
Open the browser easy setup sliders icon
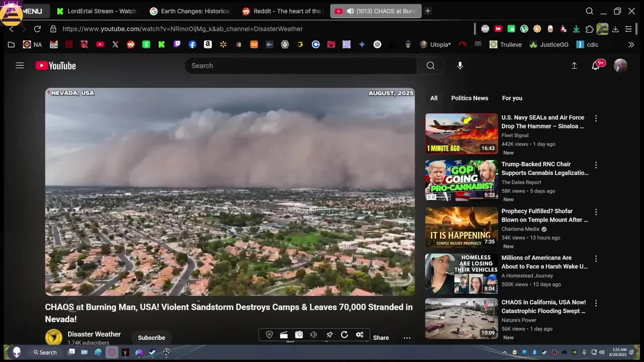628,29
